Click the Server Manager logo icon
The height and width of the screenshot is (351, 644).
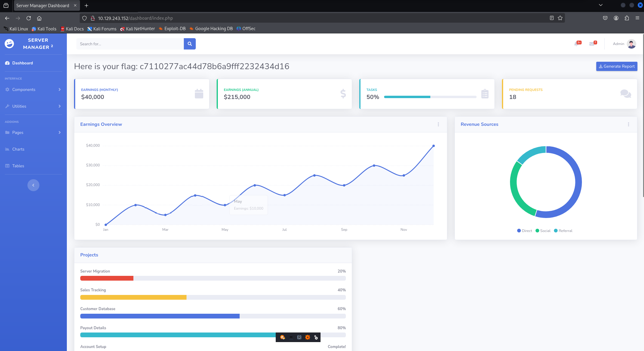point(9,44)
